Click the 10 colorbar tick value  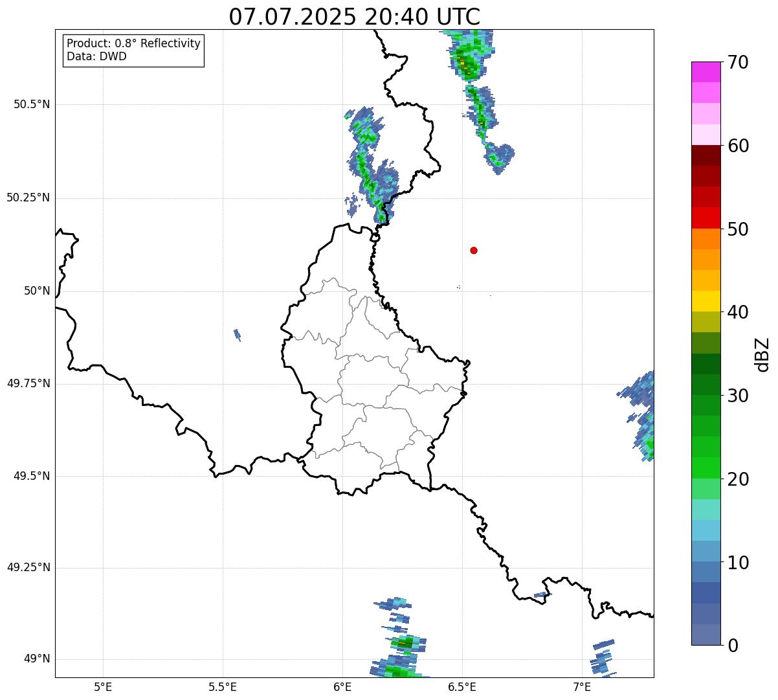pos(738,563)
